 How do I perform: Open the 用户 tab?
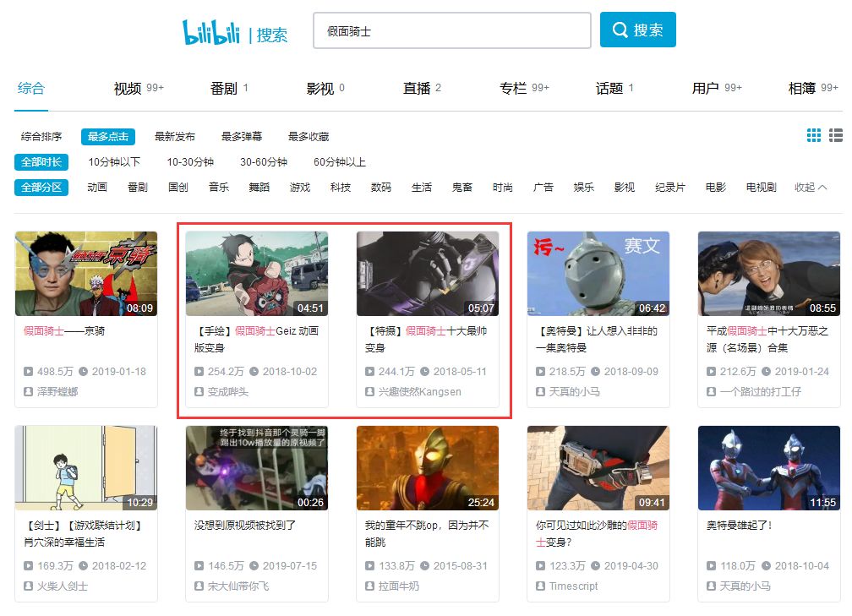(717, 88)
